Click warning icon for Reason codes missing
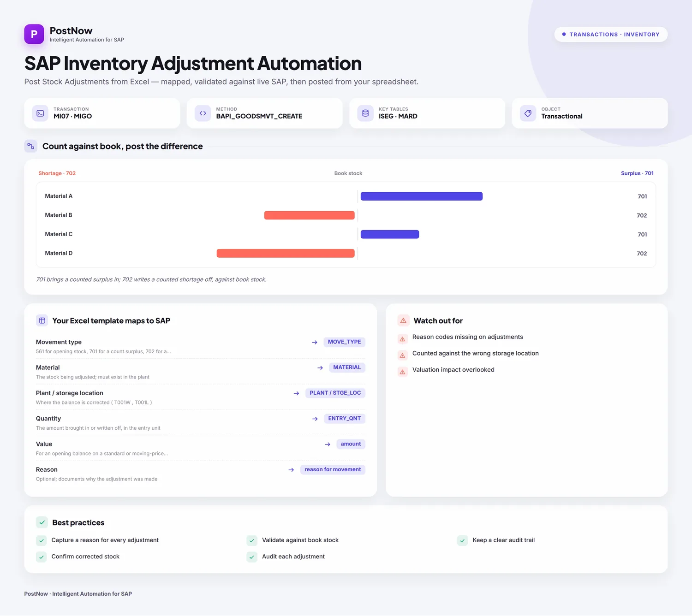 (x=402, y=339)
